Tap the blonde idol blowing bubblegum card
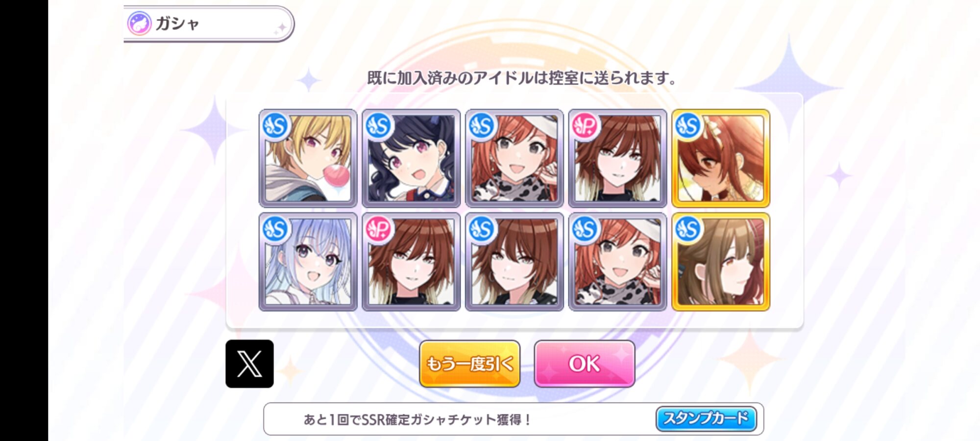 point(308,158)
